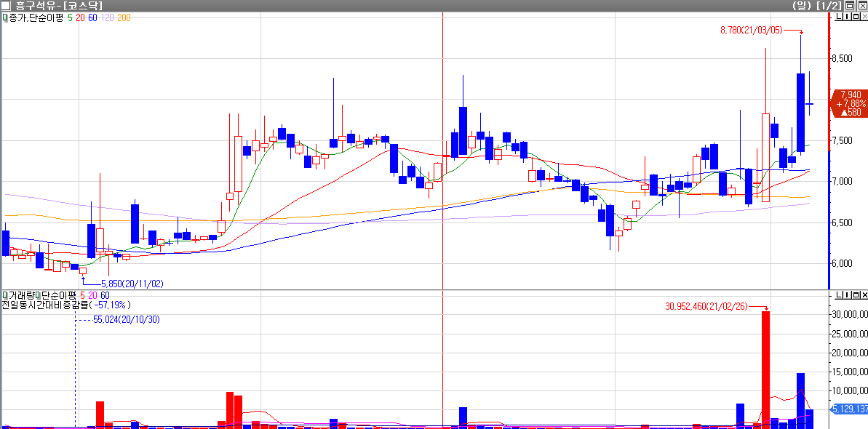The height and width of the screenshot is (429, 868).
Task: Click the (일) period indicator in title bar
Action: [801, 6]
